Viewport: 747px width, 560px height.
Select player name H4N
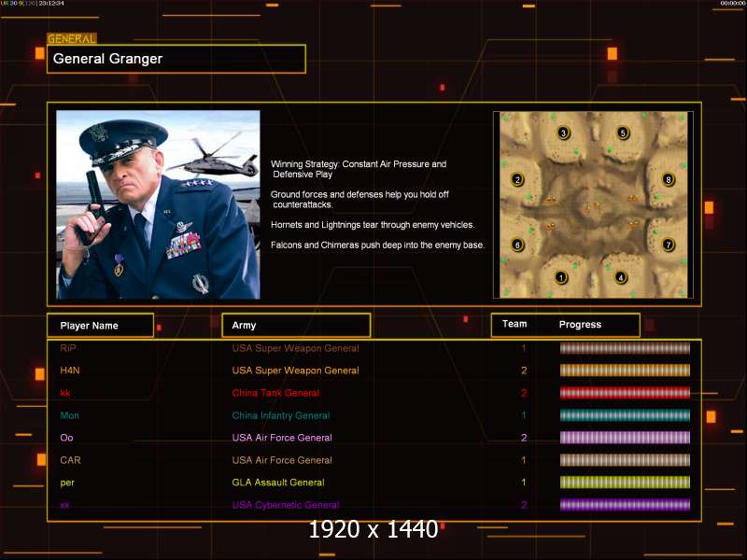point(70,371)
